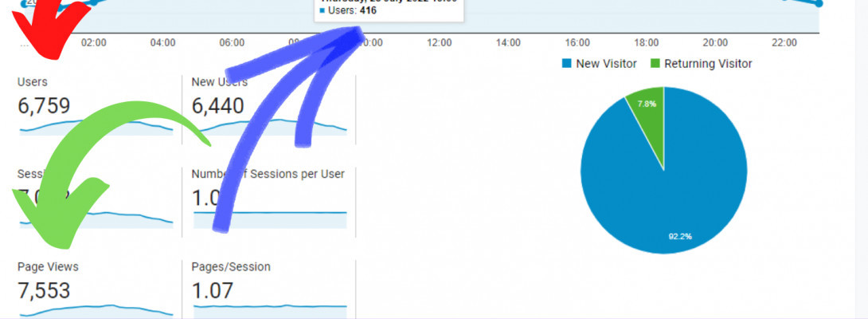The height and width of the screenshot is (319, 868).
Task: Click the 22:00 mark on time axis
Action: tap(784, 42)
